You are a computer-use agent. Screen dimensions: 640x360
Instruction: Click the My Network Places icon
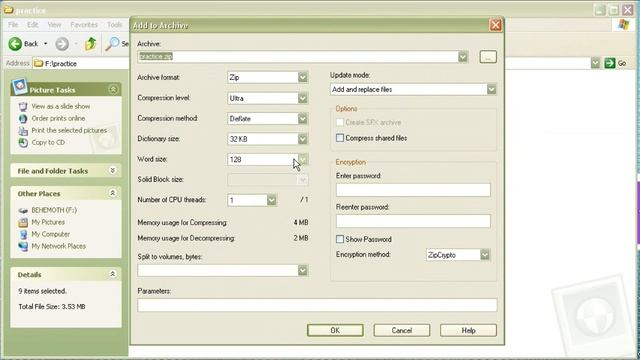coord(23,246)
